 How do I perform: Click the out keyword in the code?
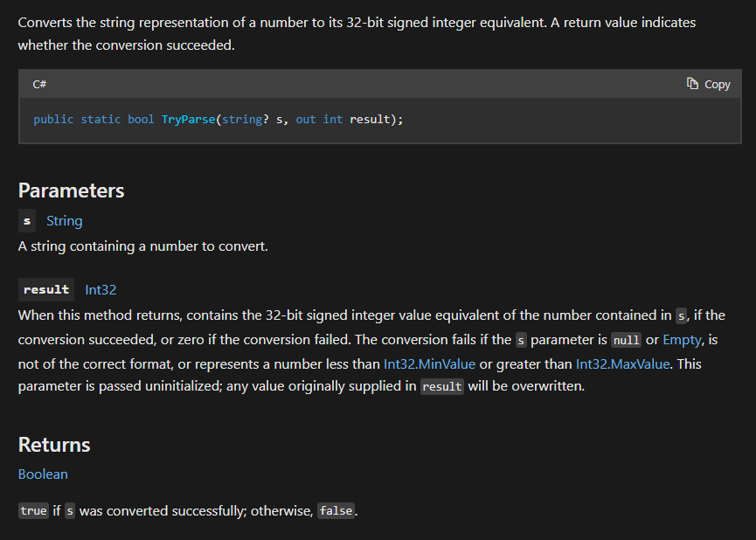click(x=306, y=120)
